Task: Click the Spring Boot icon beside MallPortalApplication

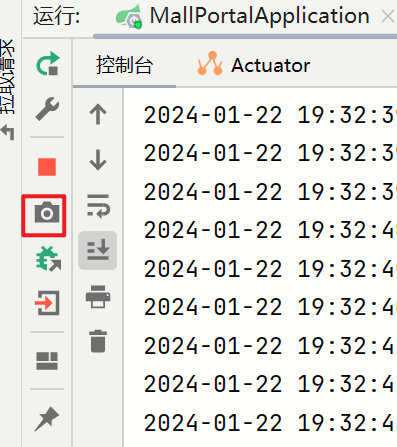Action: [129, 17]
